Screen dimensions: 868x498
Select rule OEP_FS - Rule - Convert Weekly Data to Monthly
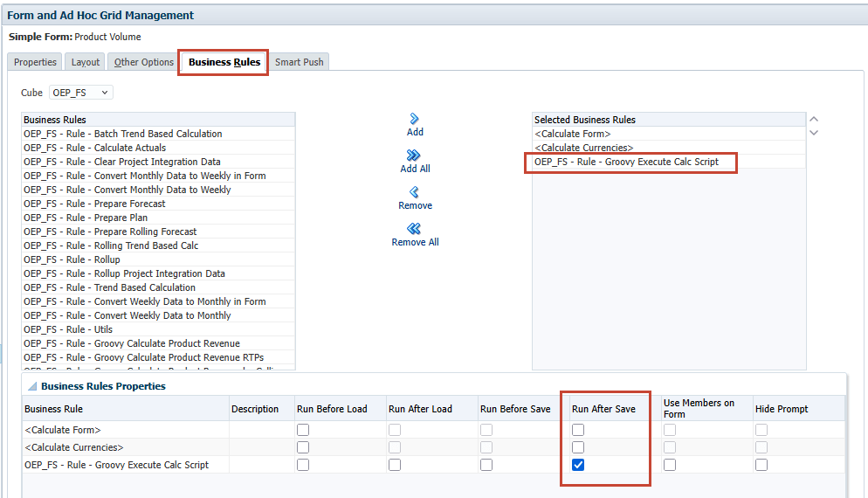point(158,315)
